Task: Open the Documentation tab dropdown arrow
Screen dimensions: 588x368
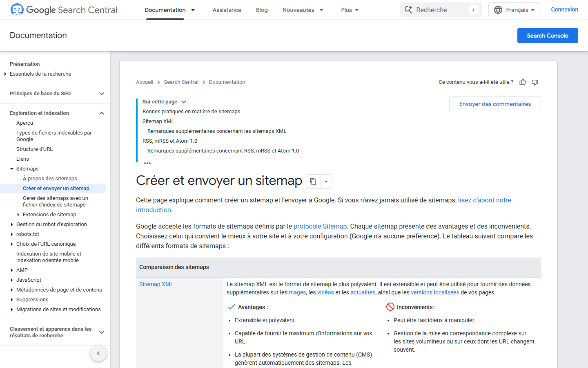Action: click(193, 10)
